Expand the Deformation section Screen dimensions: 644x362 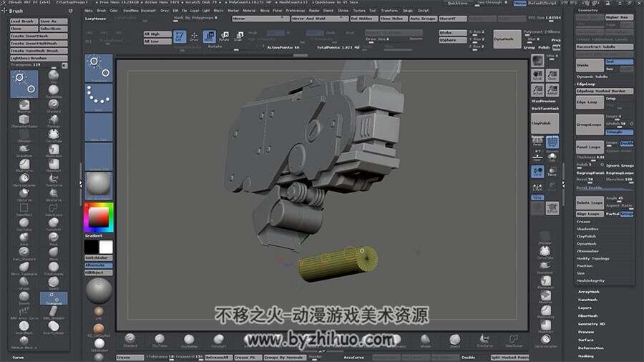(x=591, y=348)
